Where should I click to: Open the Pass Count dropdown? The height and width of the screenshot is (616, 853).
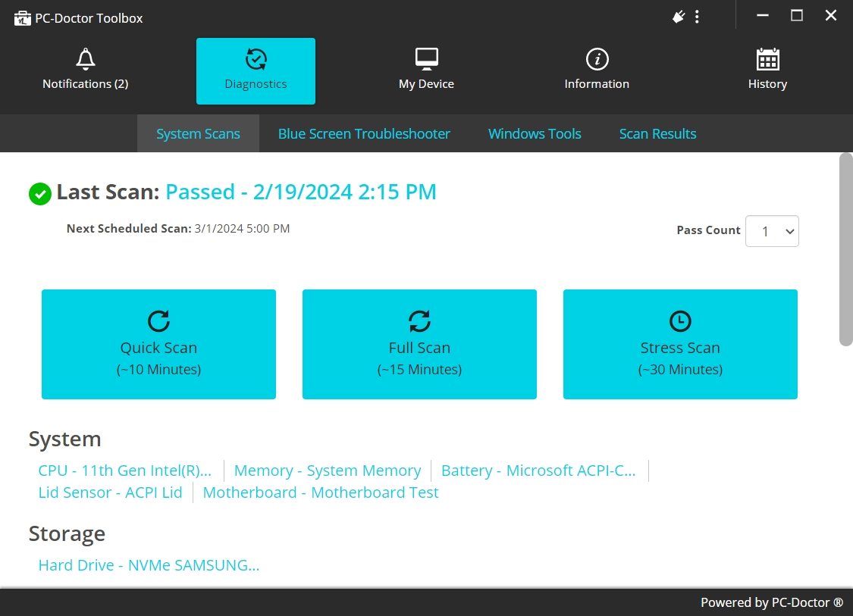(772, 231)
